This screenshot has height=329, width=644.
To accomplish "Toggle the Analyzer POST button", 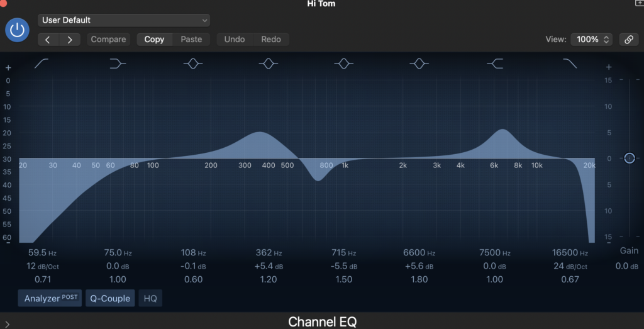I will click(50, 298).
